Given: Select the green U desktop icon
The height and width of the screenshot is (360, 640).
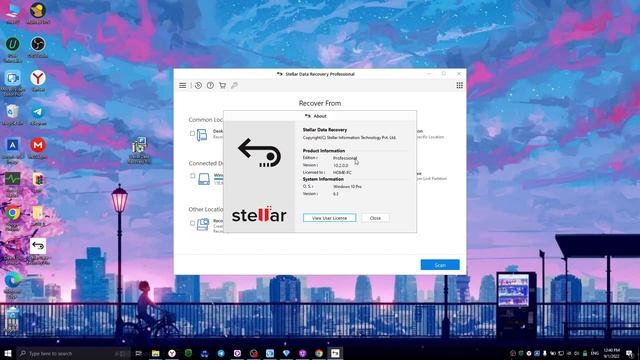Looking at the screenshot, I should click(13, 49).
